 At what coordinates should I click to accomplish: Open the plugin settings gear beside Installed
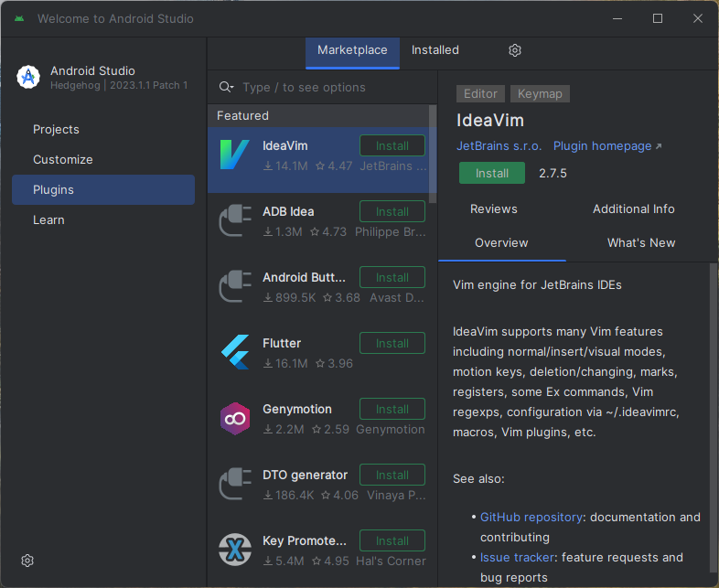pyautogui.click(x=515, y=50)
